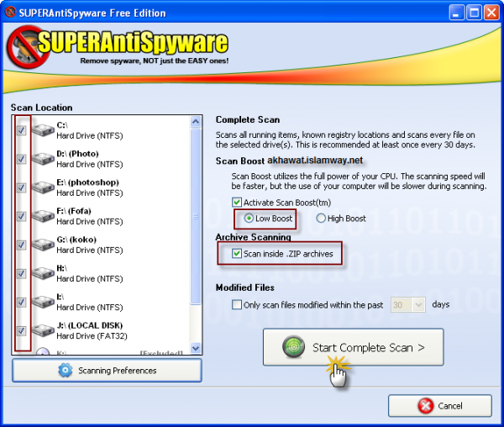Uncheck the G:\ (koko) drive checkbox

[21, 245]
